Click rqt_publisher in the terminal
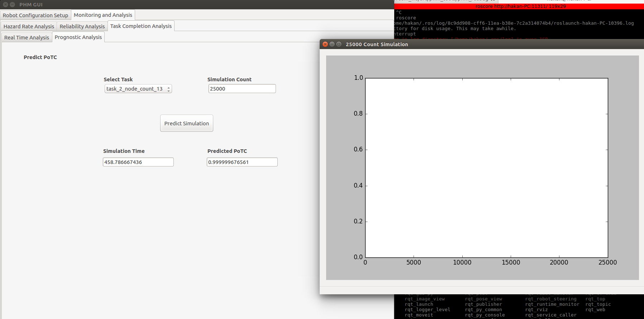 (x=483, y=304)
